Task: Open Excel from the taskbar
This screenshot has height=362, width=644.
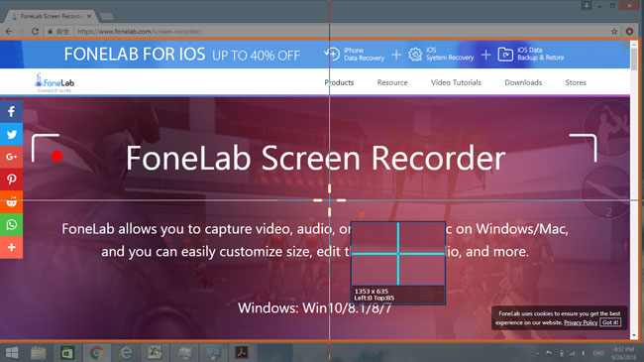Action: [155, 353]
